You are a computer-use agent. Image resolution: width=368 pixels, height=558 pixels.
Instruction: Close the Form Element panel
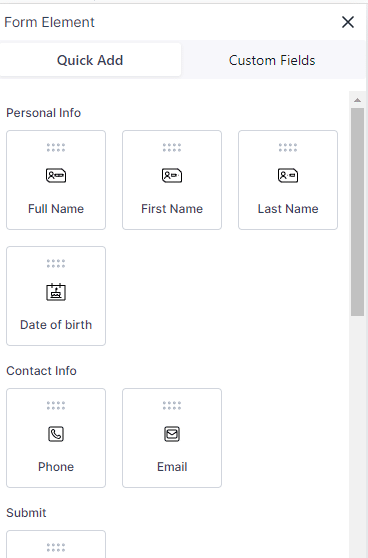click(x=348, y=22)
